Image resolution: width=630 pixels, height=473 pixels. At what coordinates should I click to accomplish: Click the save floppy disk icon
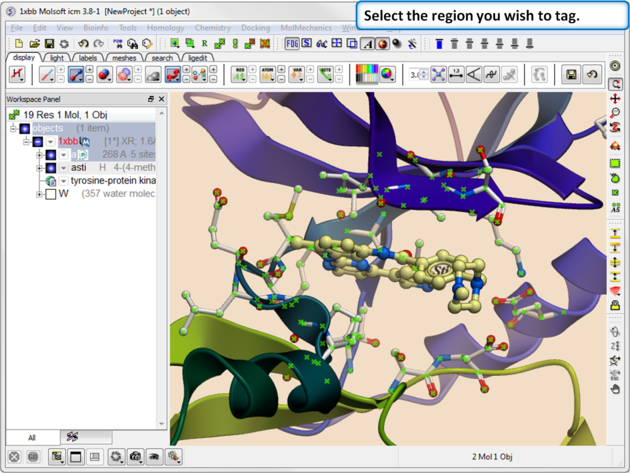coord(49,44)
